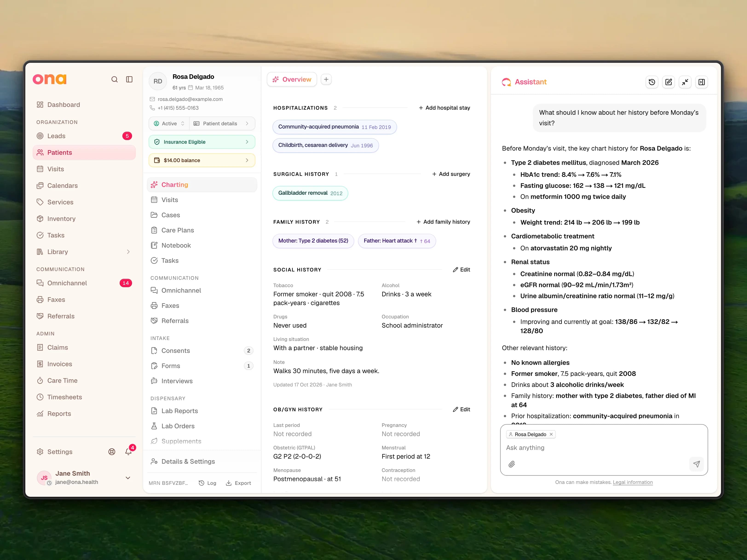Open Consents in Intake

point(202,351)
